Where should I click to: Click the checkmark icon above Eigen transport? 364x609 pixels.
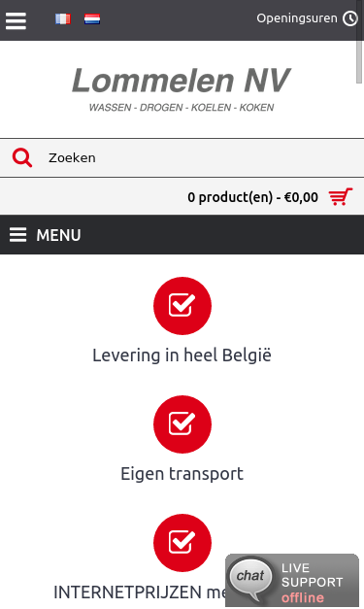click(182, 424)
